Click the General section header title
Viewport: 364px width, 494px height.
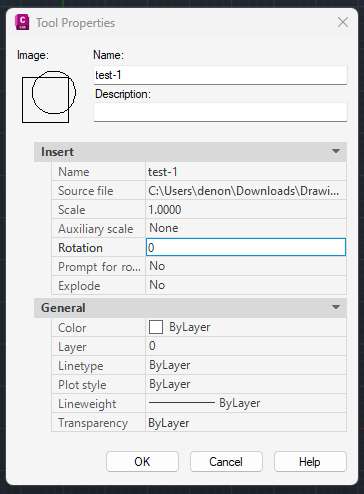click(63, 308)
